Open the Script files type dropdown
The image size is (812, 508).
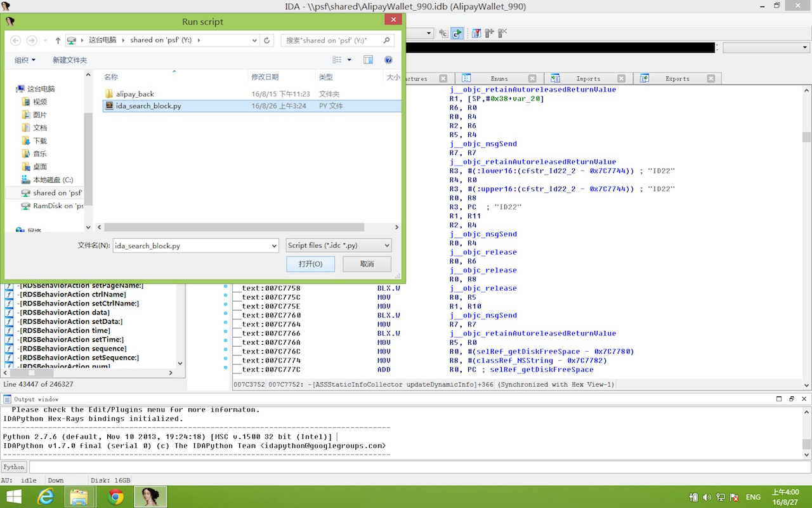pos(338,246)
